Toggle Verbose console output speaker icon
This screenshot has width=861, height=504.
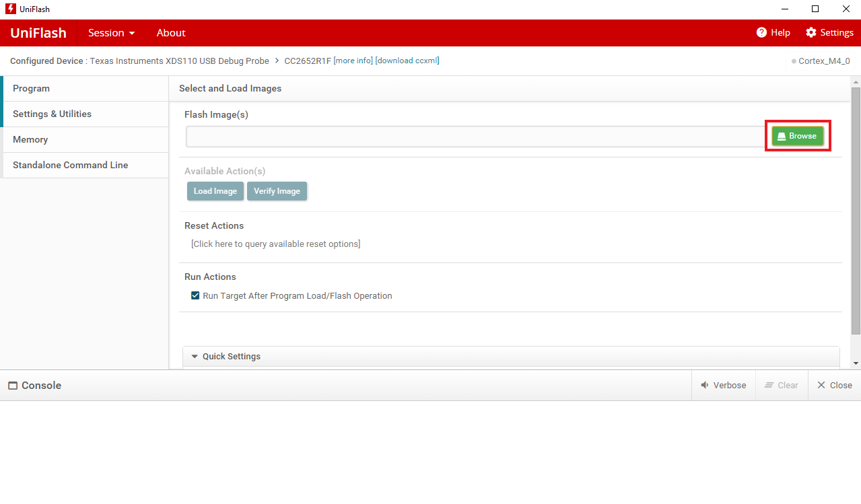(705, 386)
